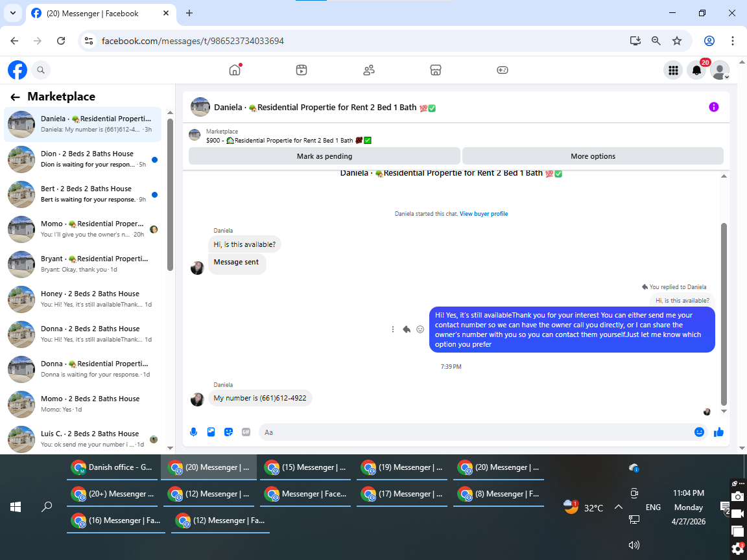Record a voice clip microphone icon
This screenshot has height=560, width=747.
coord(193,432)
